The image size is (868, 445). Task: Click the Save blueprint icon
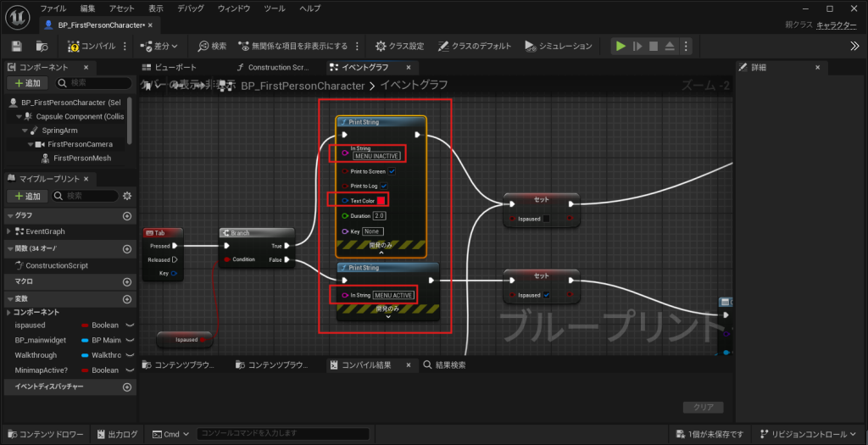pyautogui.click(x=17, y=46)
